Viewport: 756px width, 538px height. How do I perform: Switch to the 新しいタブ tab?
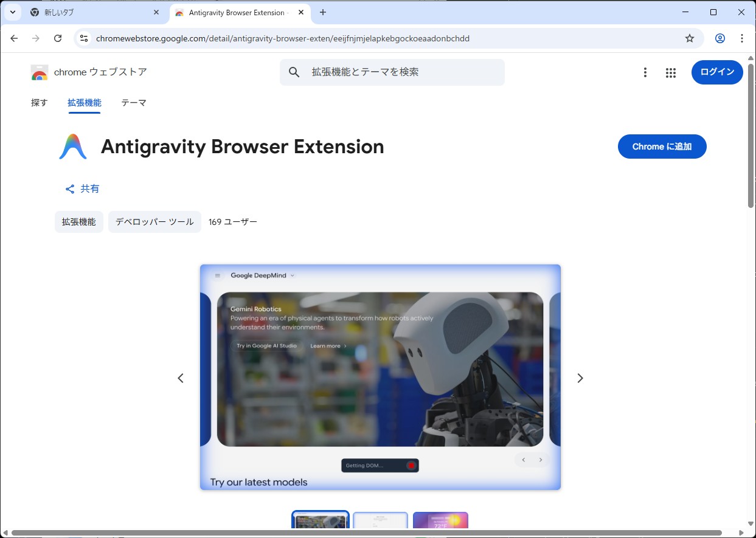(94, 12)
